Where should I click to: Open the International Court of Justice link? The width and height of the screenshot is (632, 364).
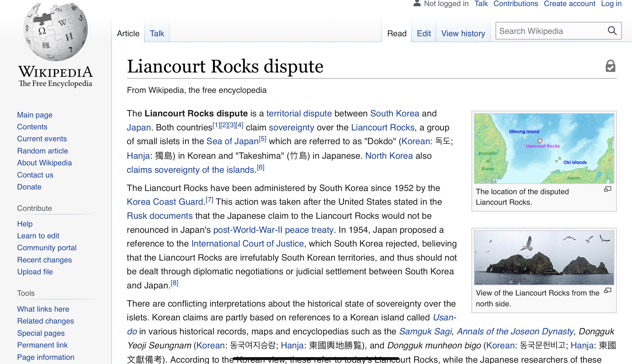click(x=247, y=244)
